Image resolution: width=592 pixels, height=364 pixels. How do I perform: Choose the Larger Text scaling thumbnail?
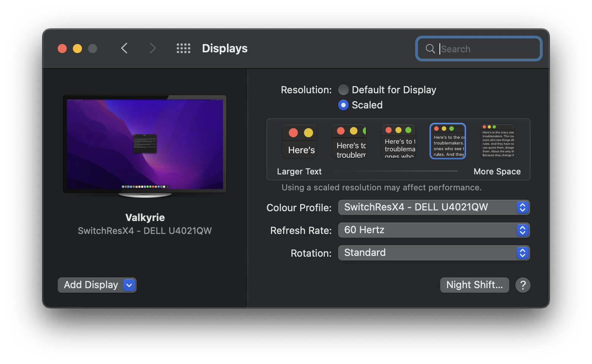299,141
